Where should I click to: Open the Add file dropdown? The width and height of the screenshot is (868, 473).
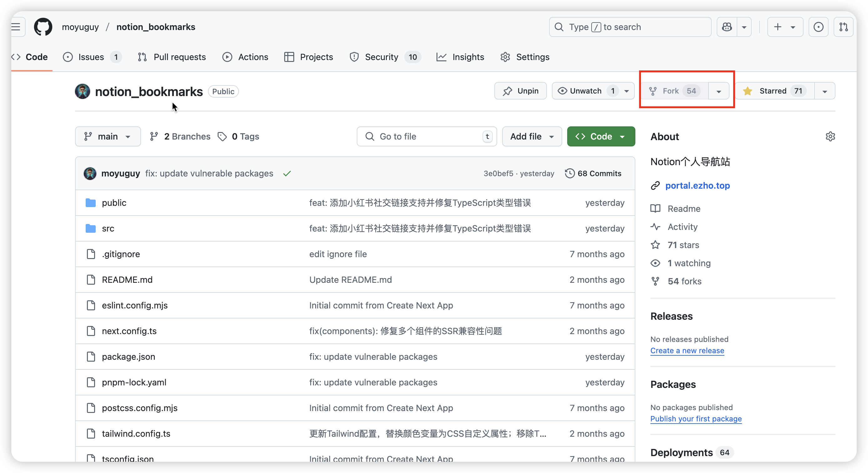pyautogui.click(x=532, y=136)
